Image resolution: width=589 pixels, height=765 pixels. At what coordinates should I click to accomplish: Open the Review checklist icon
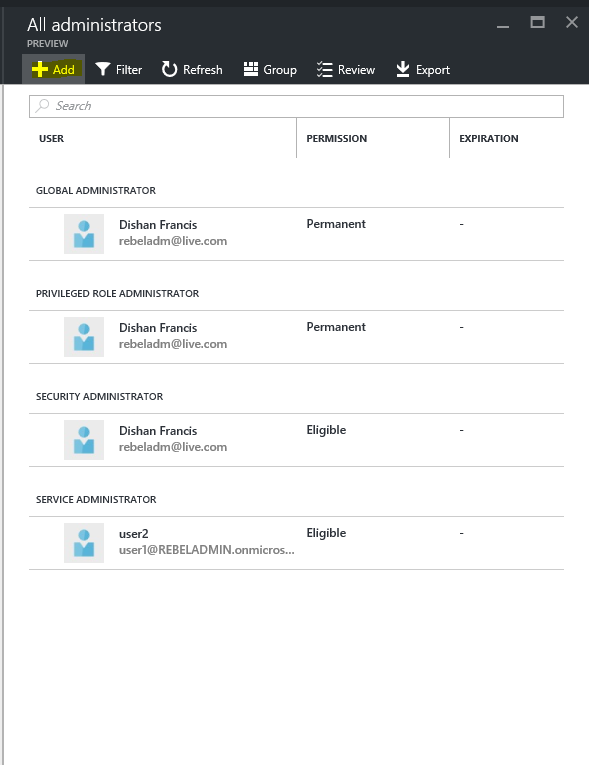pyautogui.click(x=325, y=69)
